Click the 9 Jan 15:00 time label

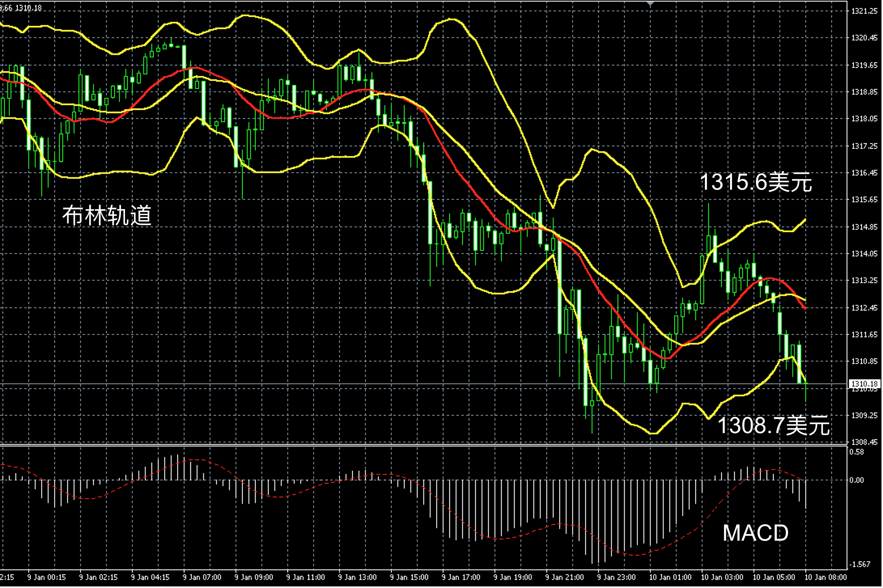(409, 577)
